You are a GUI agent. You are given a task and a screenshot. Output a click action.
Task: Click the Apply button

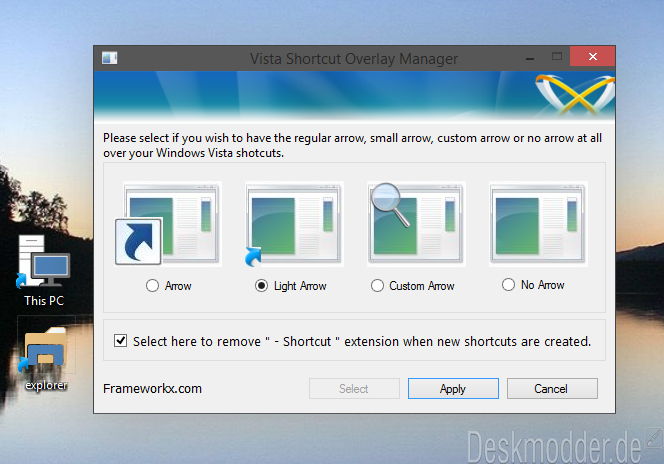point(453,389)
